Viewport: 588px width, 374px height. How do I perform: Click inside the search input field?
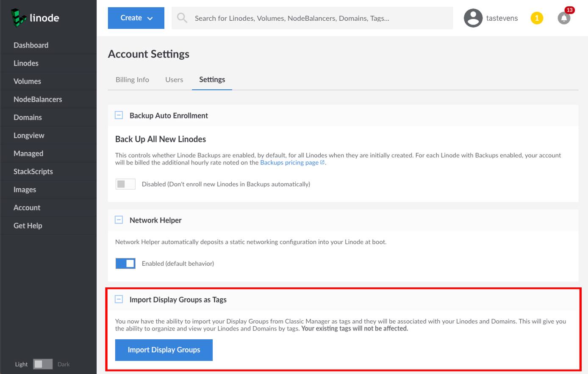point(297,18)
